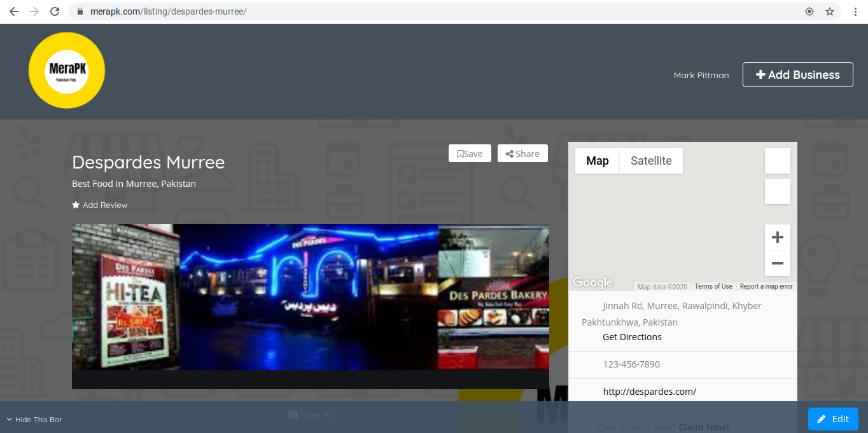The height and width of the screenshot is (433, 868).
Task: Click Hide This Bar toggle
Action: [x=34, y=420]
